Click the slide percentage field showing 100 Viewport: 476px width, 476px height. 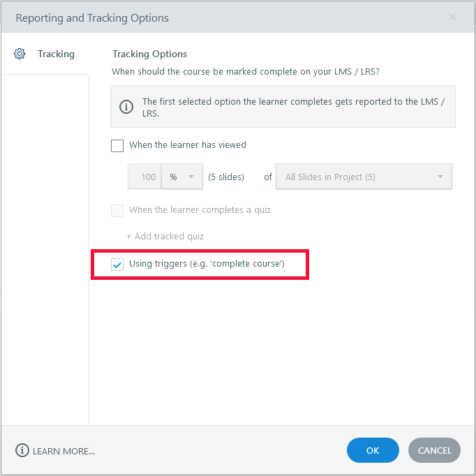(145, 177)
